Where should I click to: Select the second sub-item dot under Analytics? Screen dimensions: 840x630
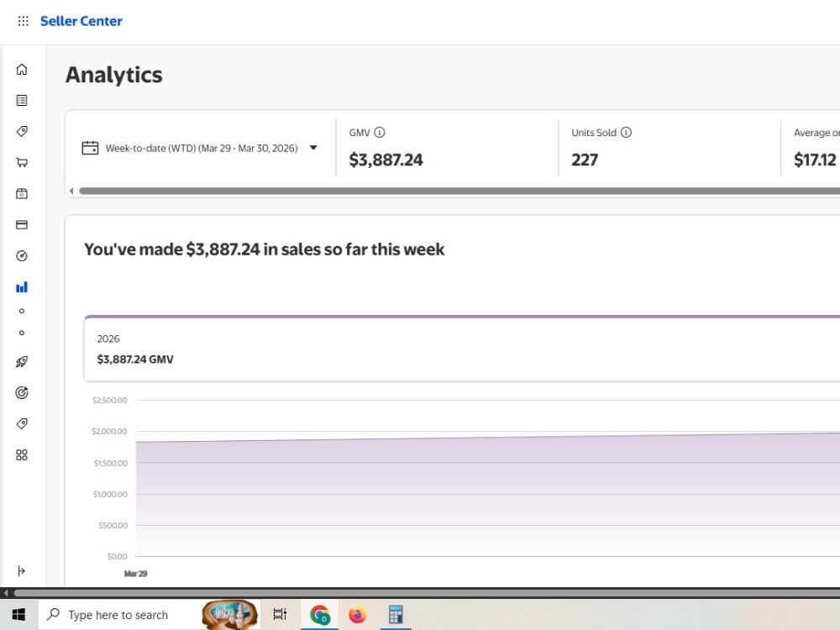pyautogui.click(x=22, y=333)
